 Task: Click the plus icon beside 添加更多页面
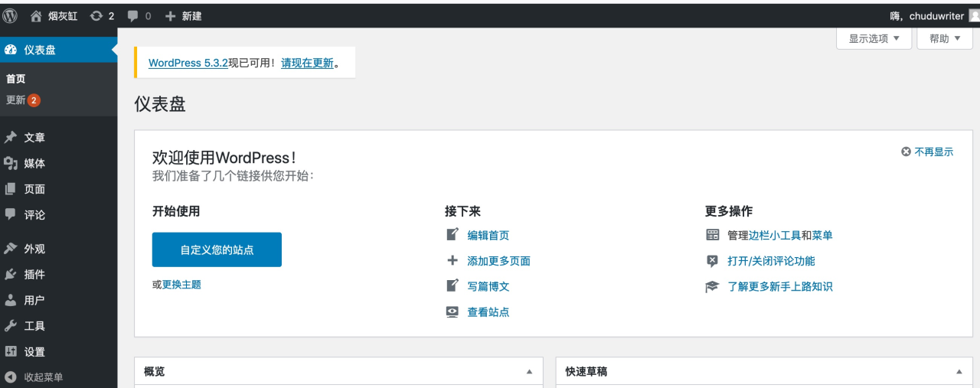pos(452,261)
